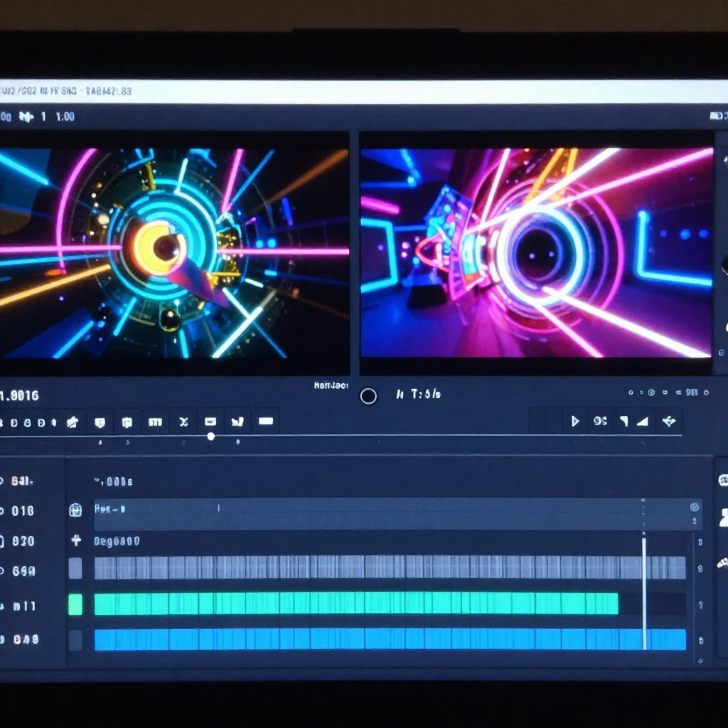Click the diamond arrows icon right of transport
Viewport: 728px width, 728px height.
(x=668, y=421)
